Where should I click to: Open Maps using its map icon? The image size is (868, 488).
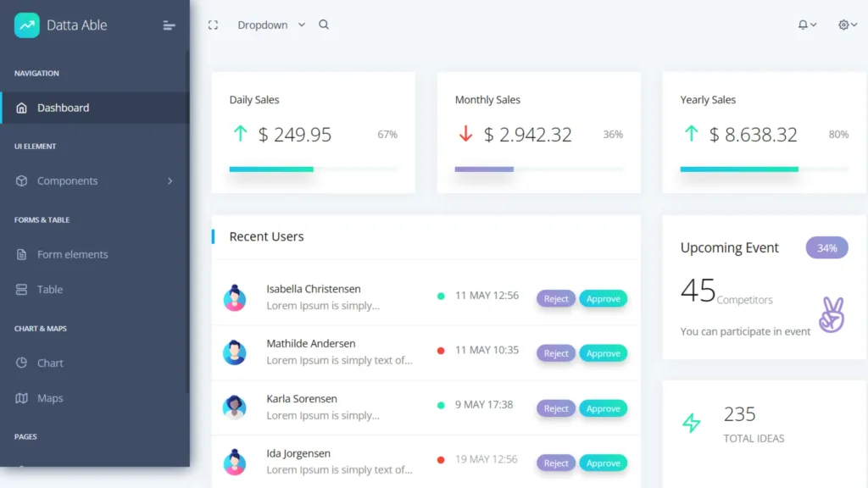coord(22,397)
